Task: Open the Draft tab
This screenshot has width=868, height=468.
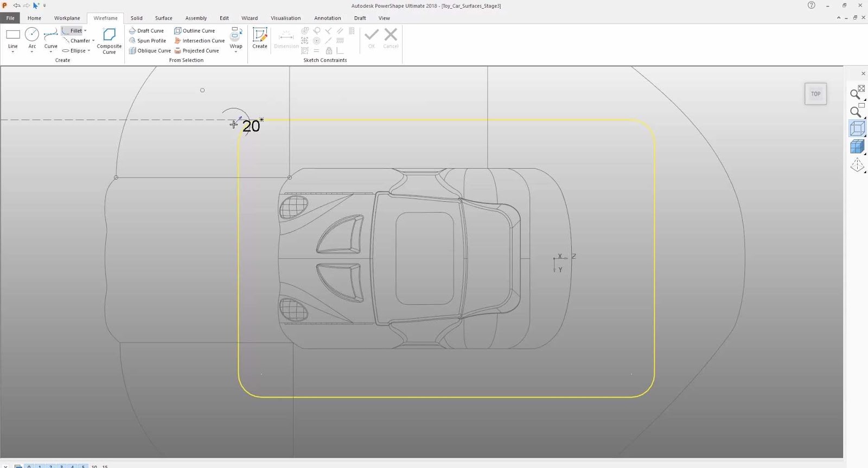Action: (360, 18)
